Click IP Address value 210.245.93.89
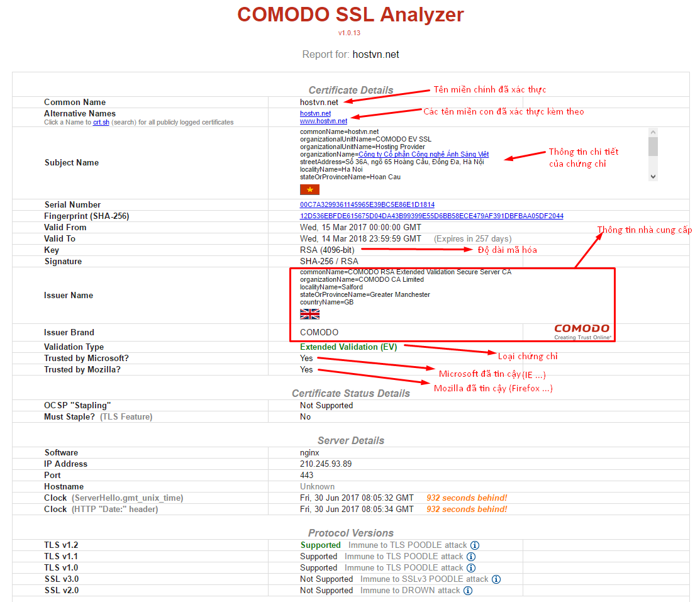The image size is (700, 602). (325, 464)
